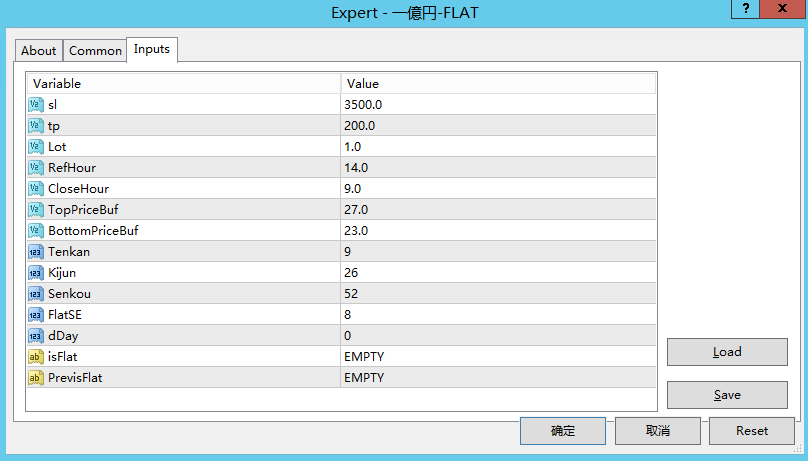Select the Lot variable icon
This screenshot has height=461, width=808.
coord(35,147)
